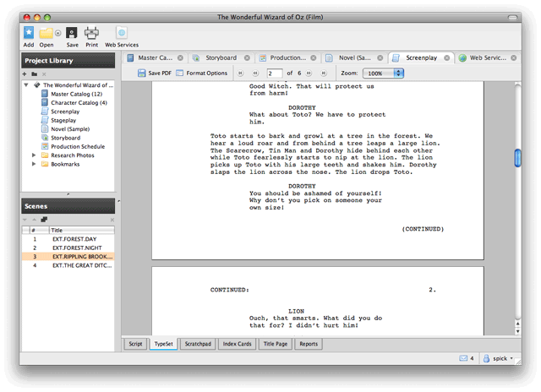
Task: Export with the Save PDF button
Action: [x=155, y=73]
